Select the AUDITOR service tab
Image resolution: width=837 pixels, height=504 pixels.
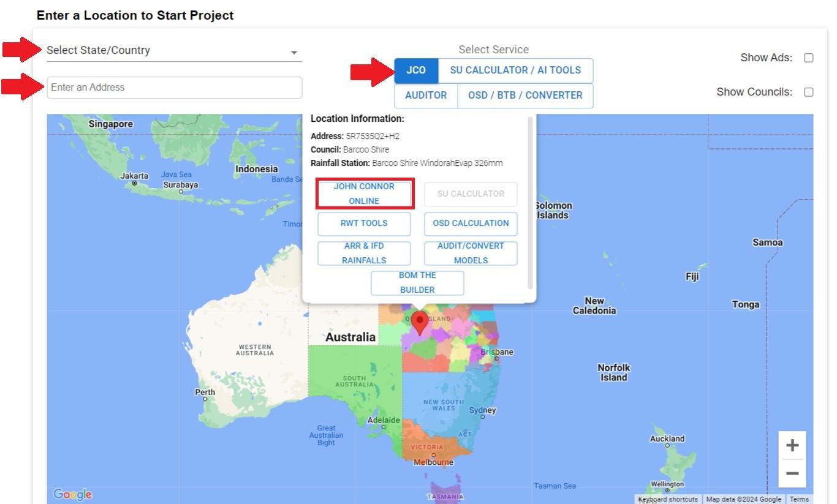(x=426, y=96)
